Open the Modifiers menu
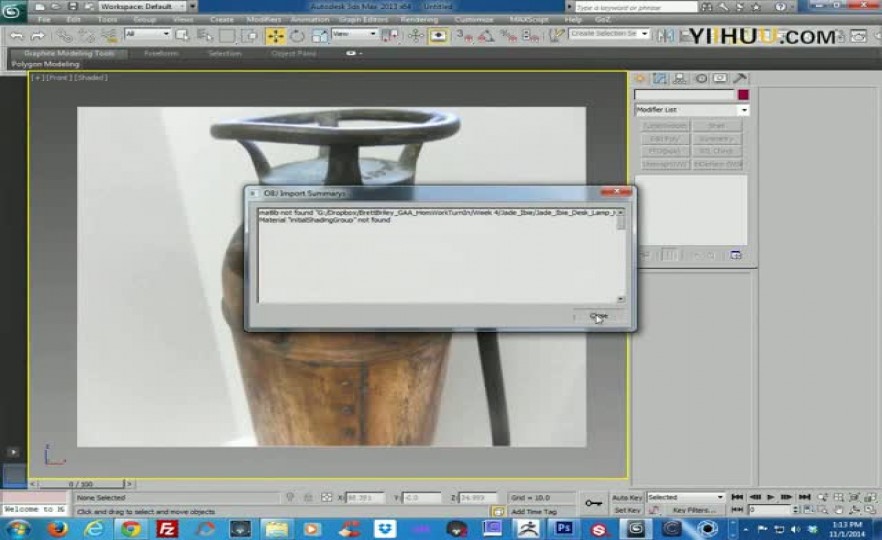 tap(263, 19)
